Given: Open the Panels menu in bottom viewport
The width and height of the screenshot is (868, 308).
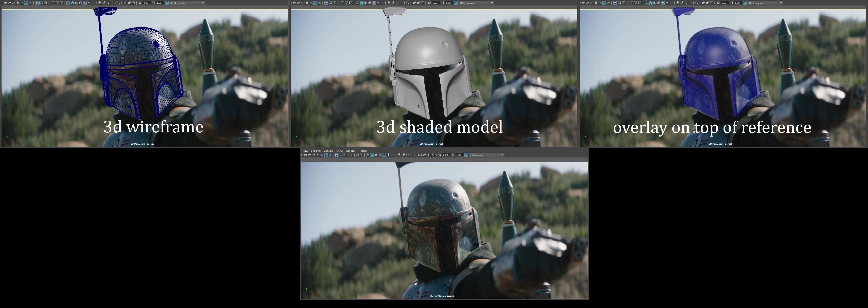Looking at the screenshot, I should [363, 151].
